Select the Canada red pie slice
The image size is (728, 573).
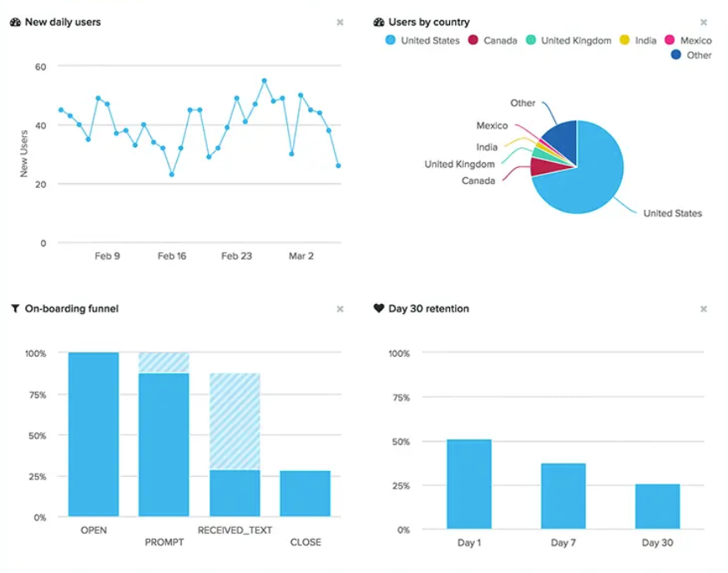pos(544,168)
